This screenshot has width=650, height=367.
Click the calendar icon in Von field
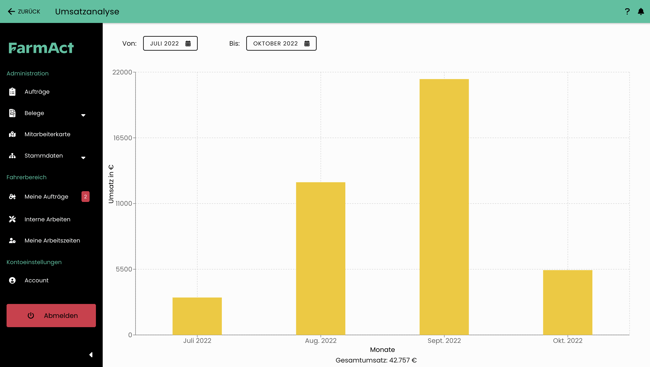[188, 44]
